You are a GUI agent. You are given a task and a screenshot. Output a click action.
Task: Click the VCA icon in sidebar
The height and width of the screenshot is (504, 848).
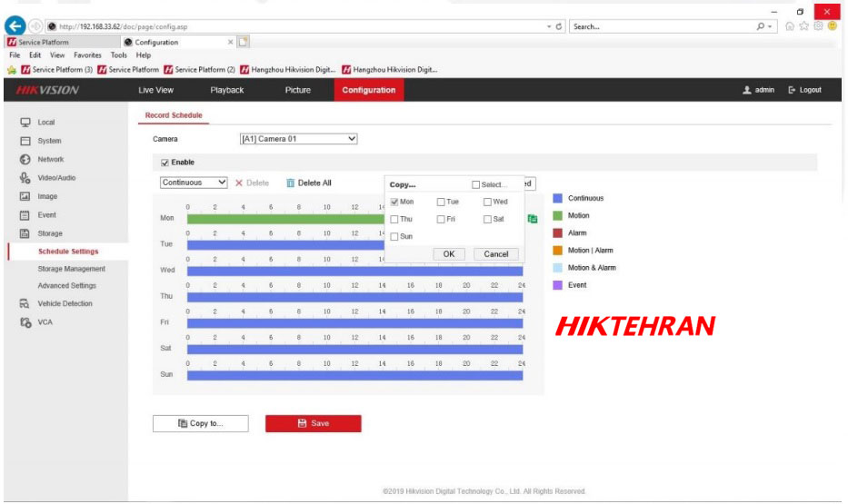point(25,322)
